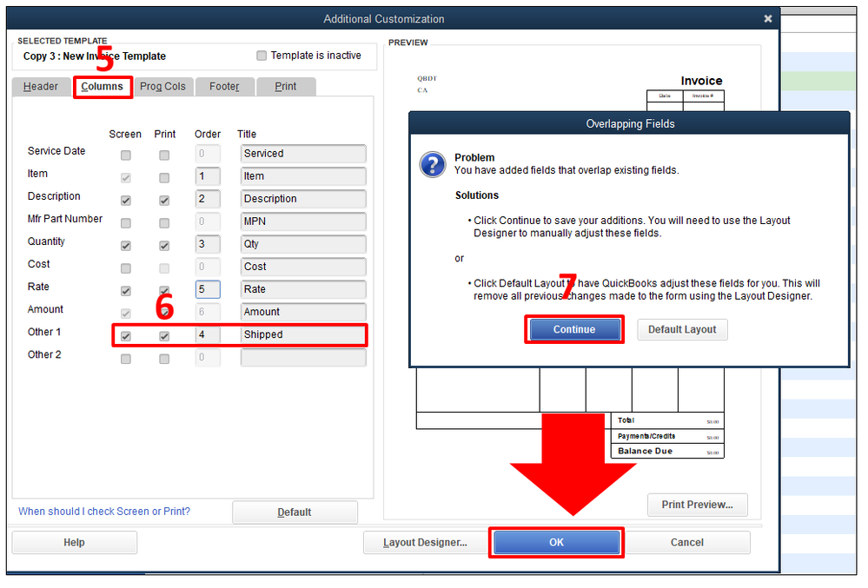
Task: Edit the 'Shipped' title field
Action: [303, 334]
